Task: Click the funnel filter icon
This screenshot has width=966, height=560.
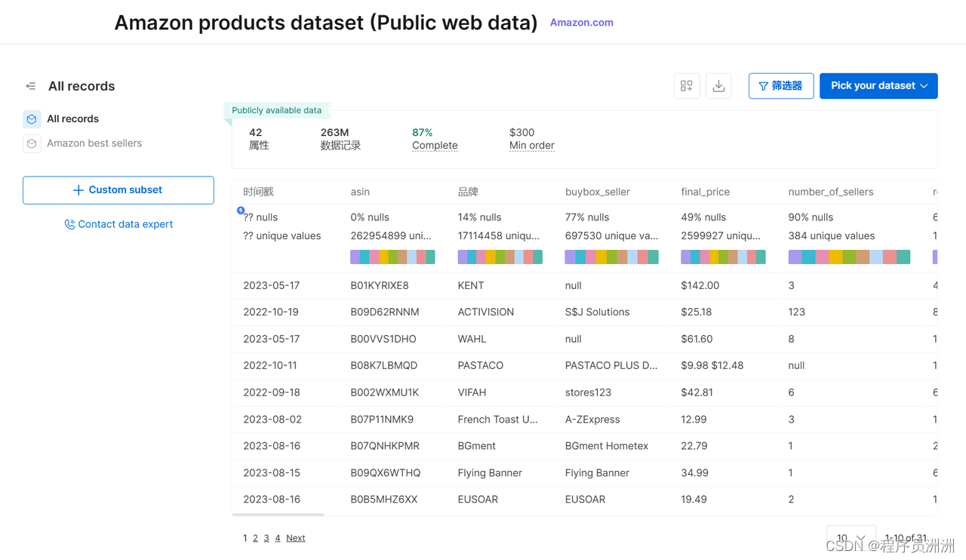Action: [763, 86]
